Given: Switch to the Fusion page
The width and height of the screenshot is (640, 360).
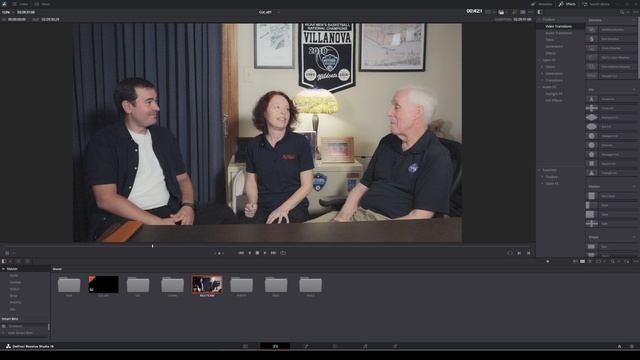Looking at the screenshot, I should 306,346.
